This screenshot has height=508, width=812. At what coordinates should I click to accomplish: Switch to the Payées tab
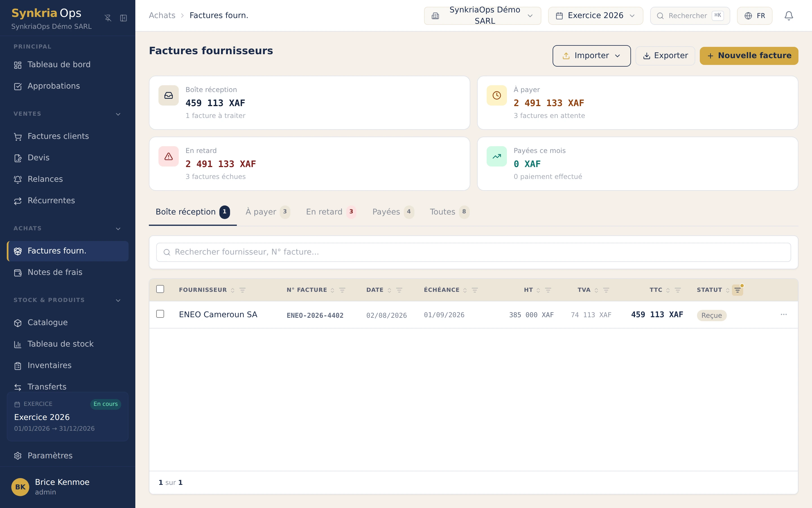[393, 212]
